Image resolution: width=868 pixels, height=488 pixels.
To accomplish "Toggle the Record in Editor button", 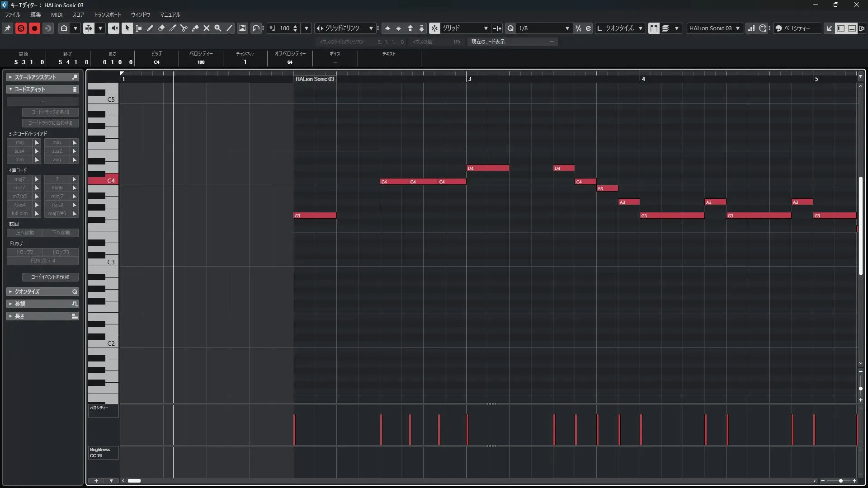I will coord(34,28).
